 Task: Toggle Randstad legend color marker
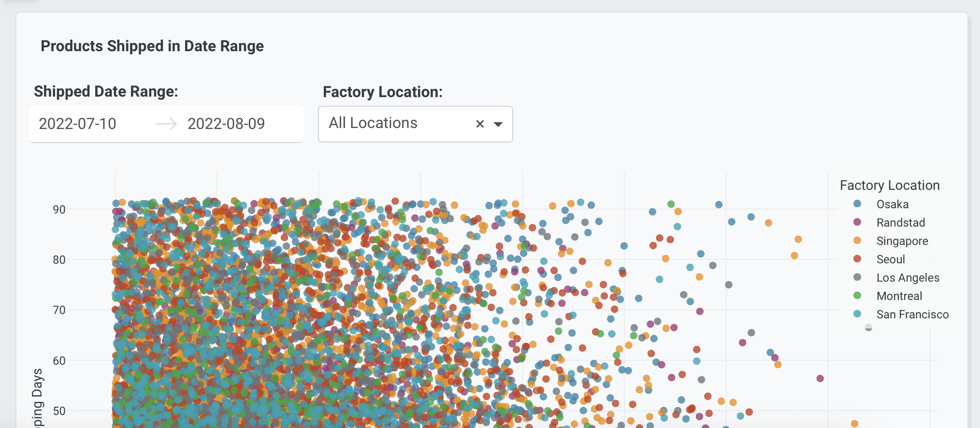pyautogui.click(x=857, y=222)
